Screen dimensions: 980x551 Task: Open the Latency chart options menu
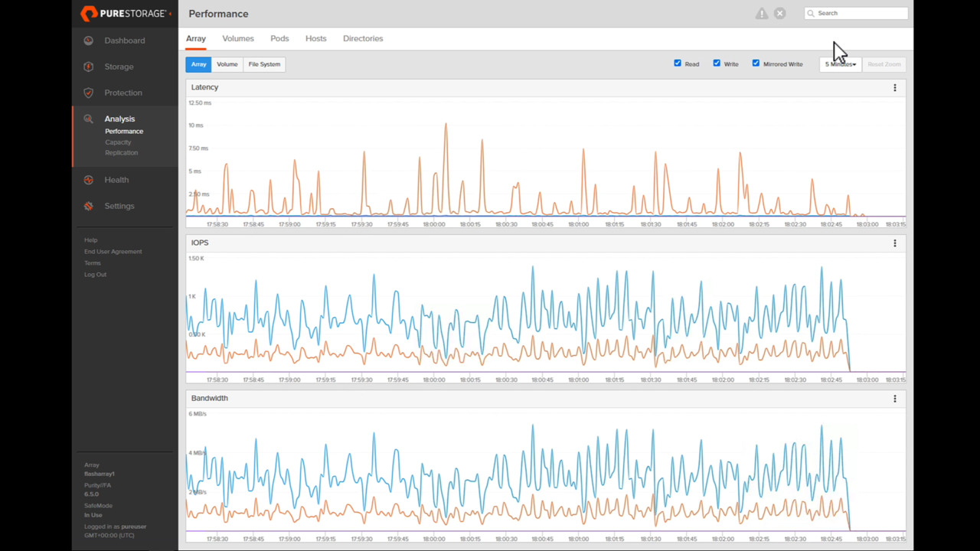coord(894,87)
